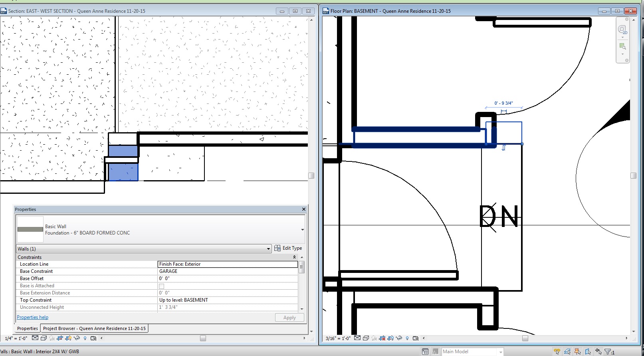Open the navigation bar customize menu
This screenshot has height=356, width=644.
[627, 60]
